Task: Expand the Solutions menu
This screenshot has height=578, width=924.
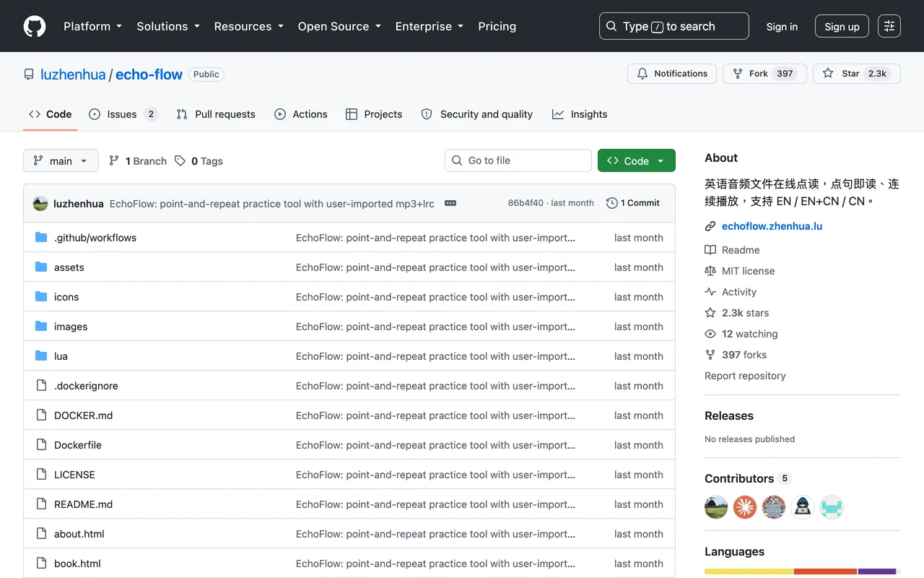Action: click(167, 26)
